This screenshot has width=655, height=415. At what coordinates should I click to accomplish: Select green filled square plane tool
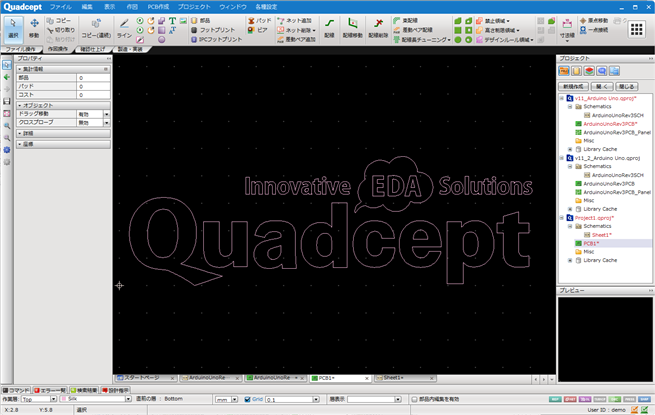click(458, 30)
